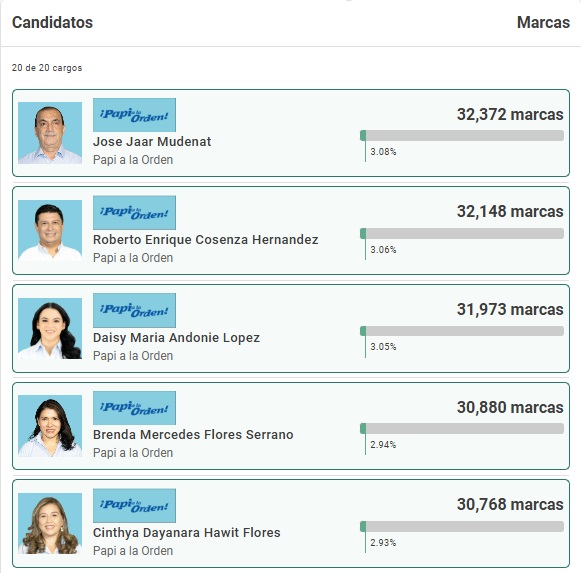The image size is (581, 573).
Task: Click party logo above Daisy Maria Andonie Lopez
Action: pyautogui.click(x=134, y=311)
